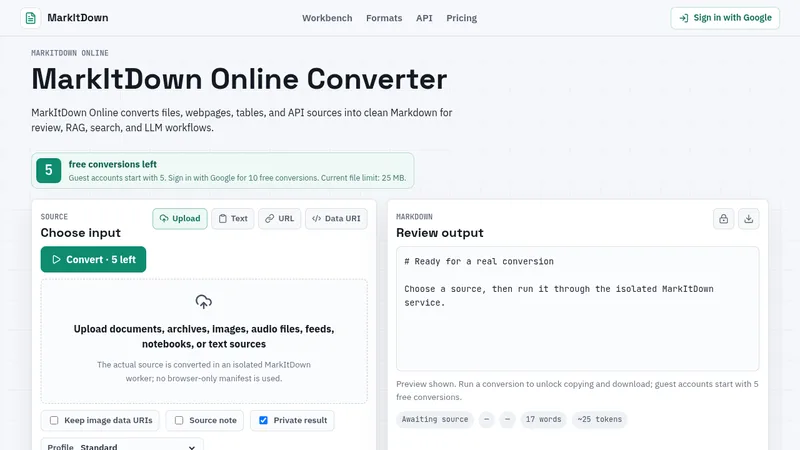Enable the Source note checkbox
Screen dimensions: 800x450
point(179,420)
